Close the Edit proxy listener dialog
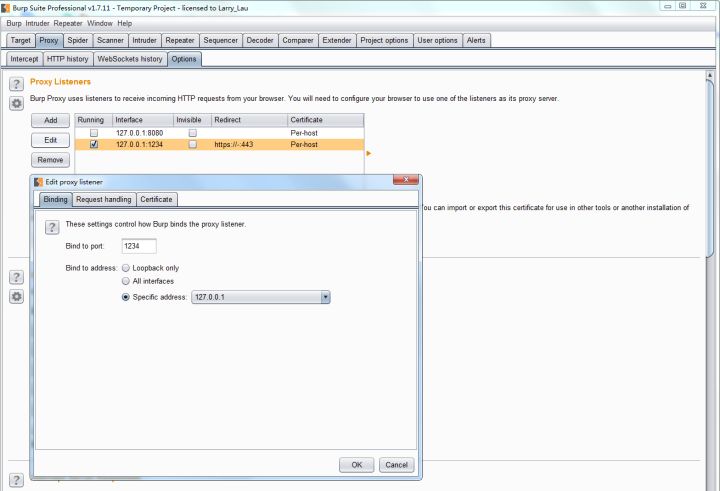The height and width of the screenshot is (491, 720). tap(406, 180)
